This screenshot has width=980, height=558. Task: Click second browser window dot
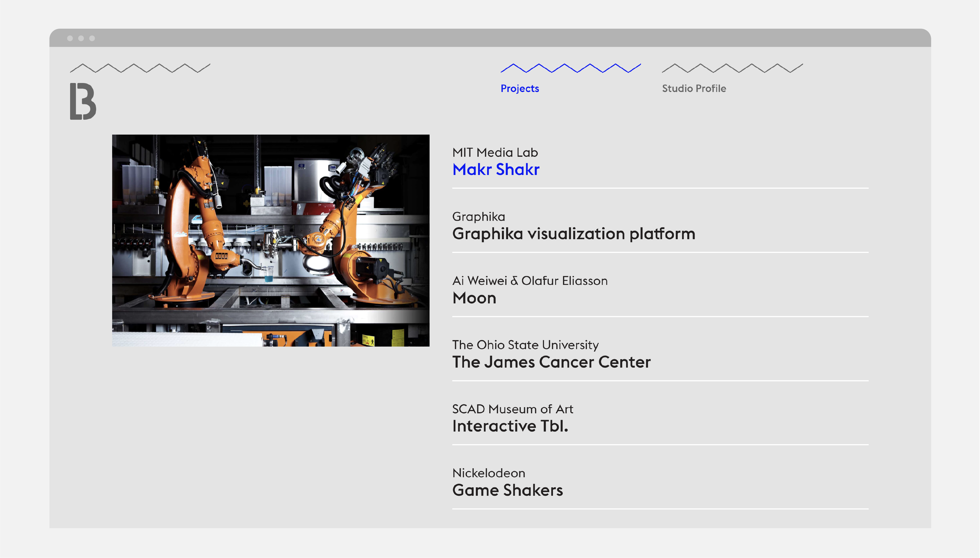[x=81, y=38]
